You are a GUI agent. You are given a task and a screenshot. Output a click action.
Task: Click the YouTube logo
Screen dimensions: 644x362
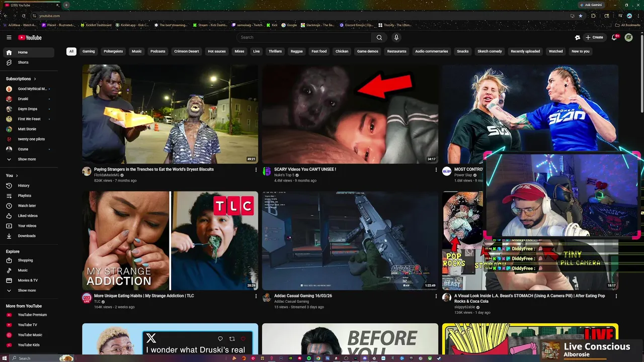(30, 38)
